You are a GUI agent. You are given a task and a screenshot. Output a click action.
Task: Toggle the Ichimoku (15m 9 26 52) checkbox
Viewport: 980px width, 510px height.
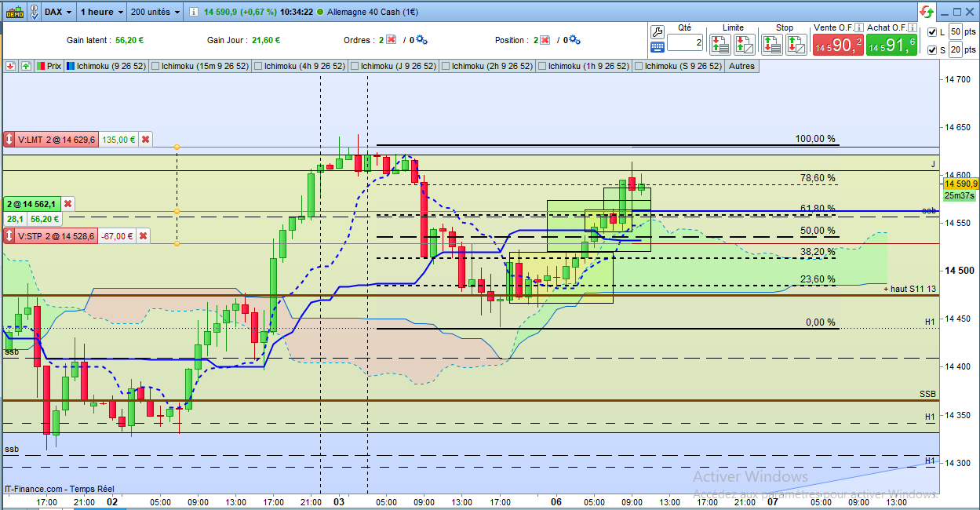155,66
